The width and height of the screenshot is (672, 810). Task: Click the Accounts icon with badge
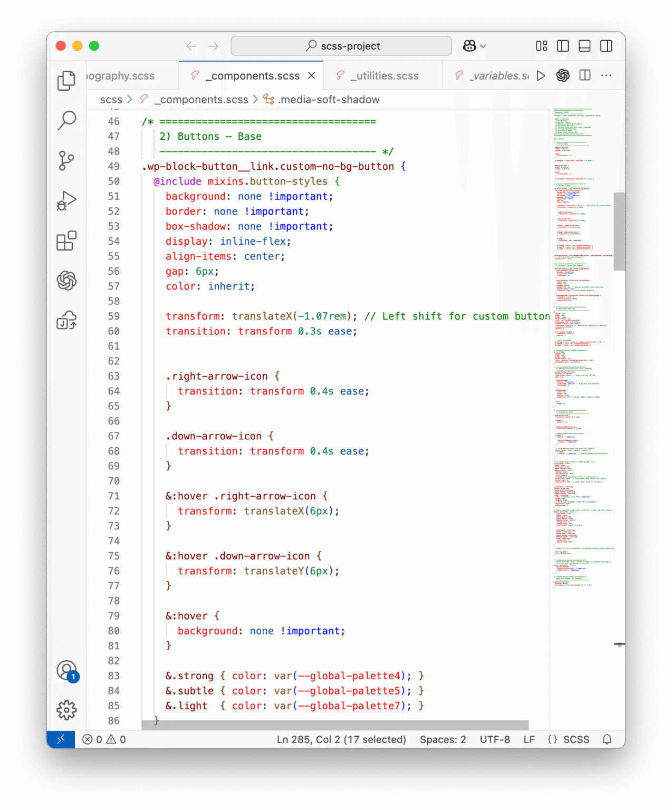[66, 671]
